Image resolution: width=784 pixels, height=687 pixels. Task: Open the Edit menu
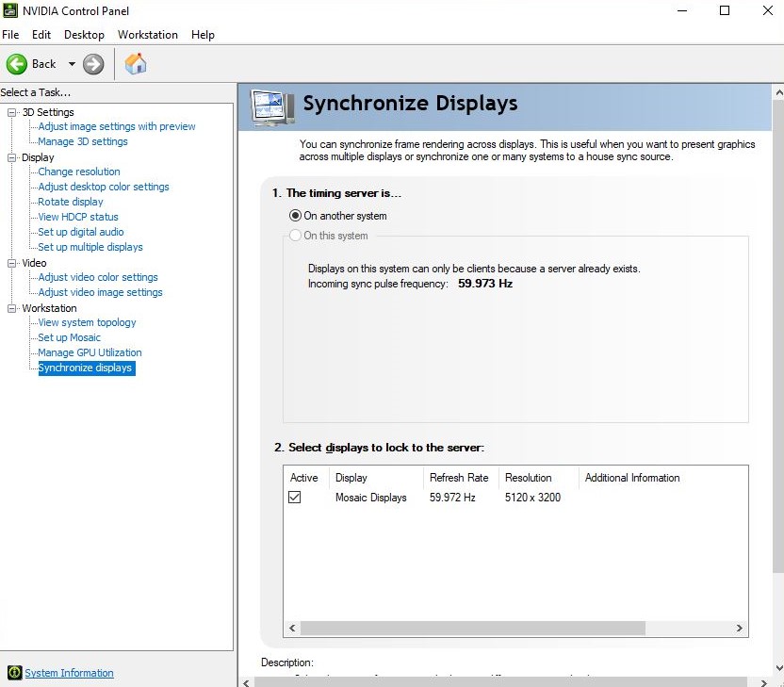(41, 35)
